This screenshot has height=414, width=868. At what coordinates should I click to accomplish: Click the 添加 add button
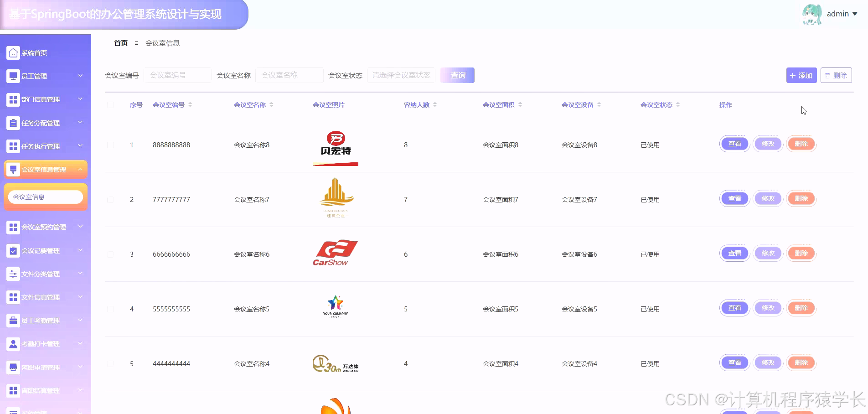[x=801, y=75]
